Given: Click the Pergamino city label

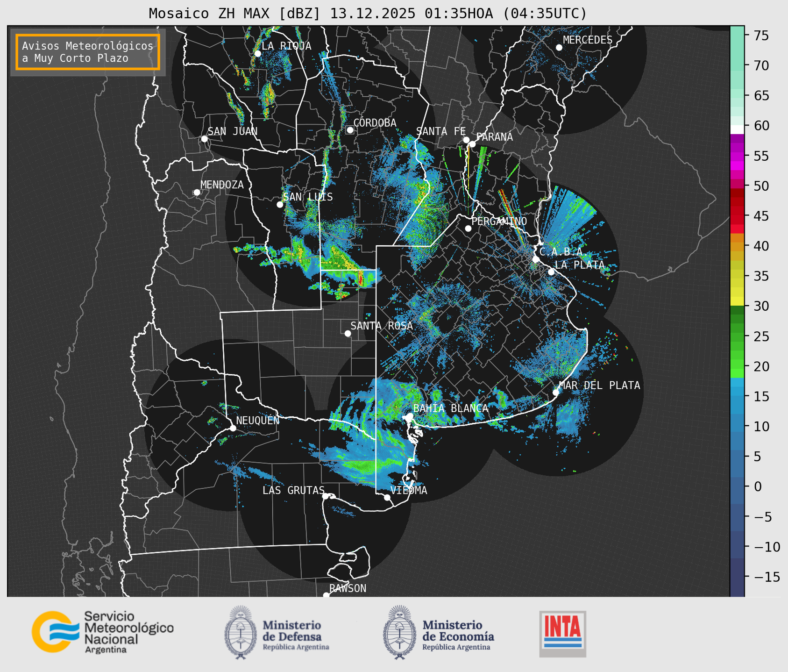Looking at the screenshot, I should tap(499, 221).
